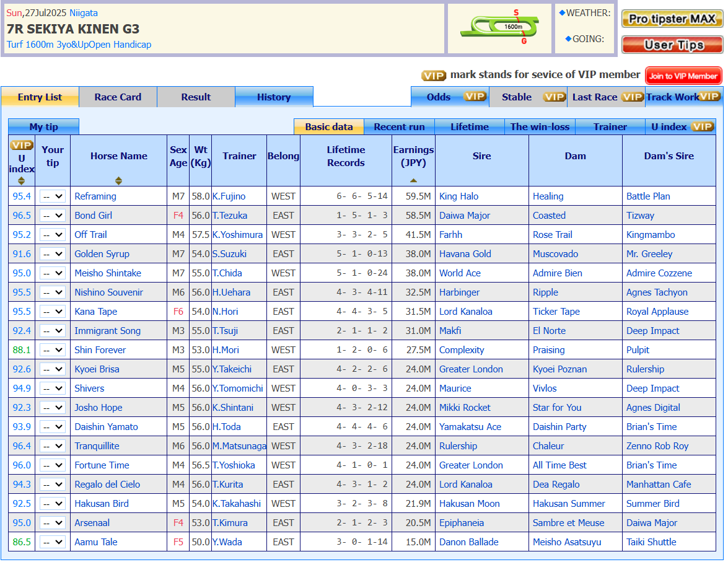Click VIP badge next to mark notice
The image size is (728, 562).
434,75
